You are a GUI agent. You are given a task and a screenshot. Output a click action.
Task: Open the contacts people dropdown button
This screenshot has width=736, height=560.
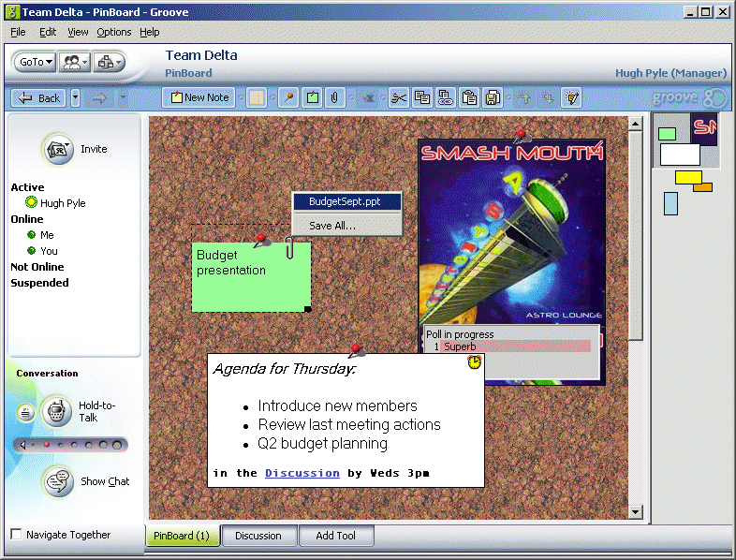[x=74, y=62]
